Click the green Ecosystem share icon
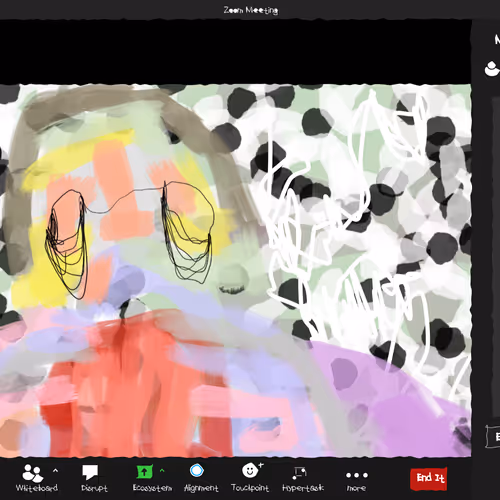This screenshot has height=500, width=500. 144,472
